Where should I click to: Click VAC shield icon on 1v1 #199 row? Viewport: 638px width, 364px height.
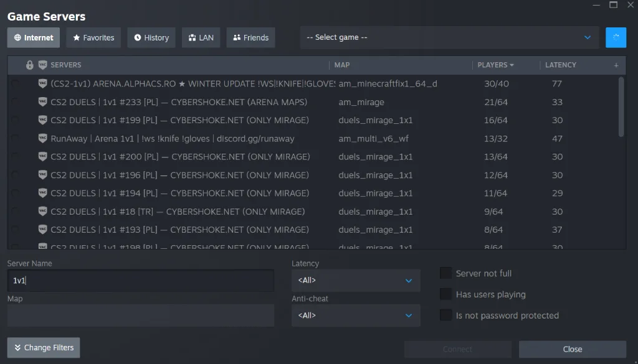43,120
